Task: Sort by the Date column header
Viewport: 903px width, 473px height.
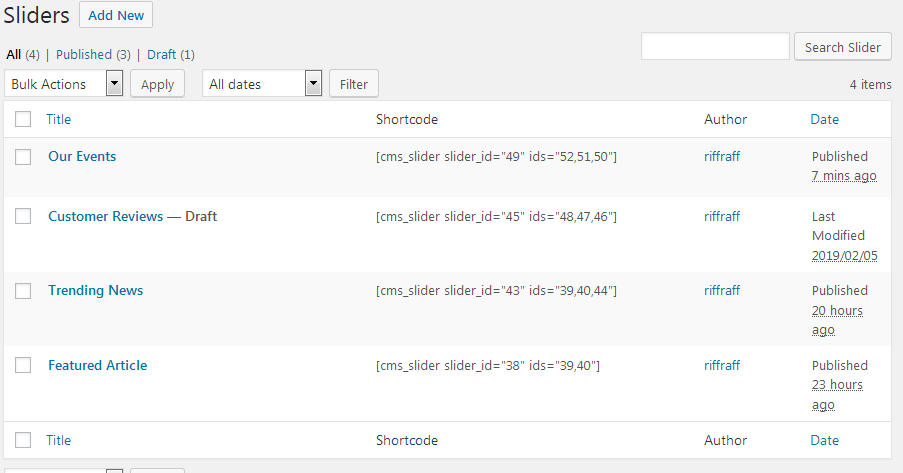Action: [824, 120]
